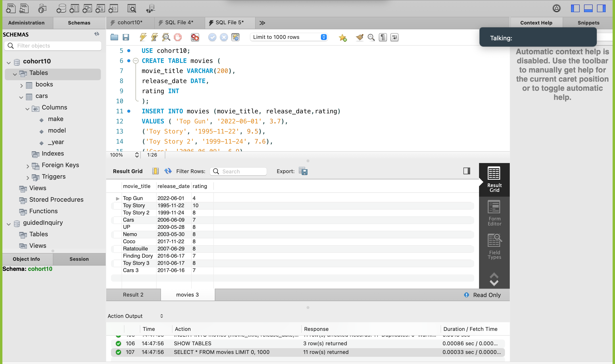Screen dimensions: 615x364
Task: Switch to the Result 2 tab
Action: 133,295
